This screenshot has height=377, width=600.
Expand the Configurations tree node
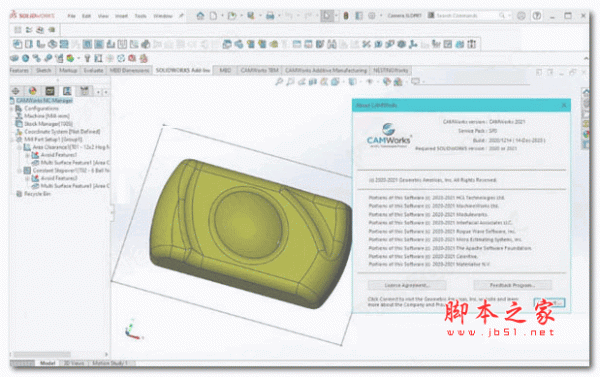(11, 109)
